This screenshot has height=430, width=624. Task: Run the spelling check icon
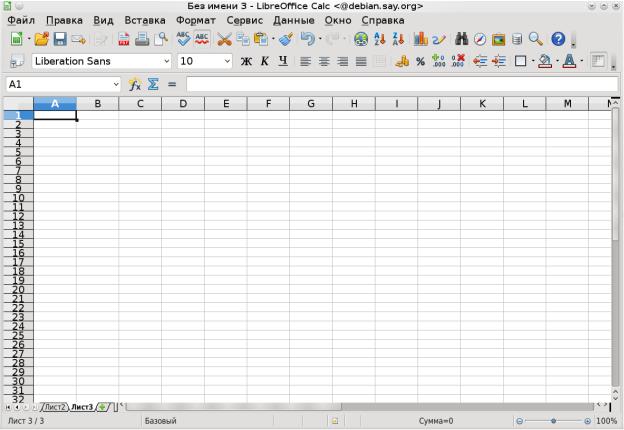tap(183, 39)
